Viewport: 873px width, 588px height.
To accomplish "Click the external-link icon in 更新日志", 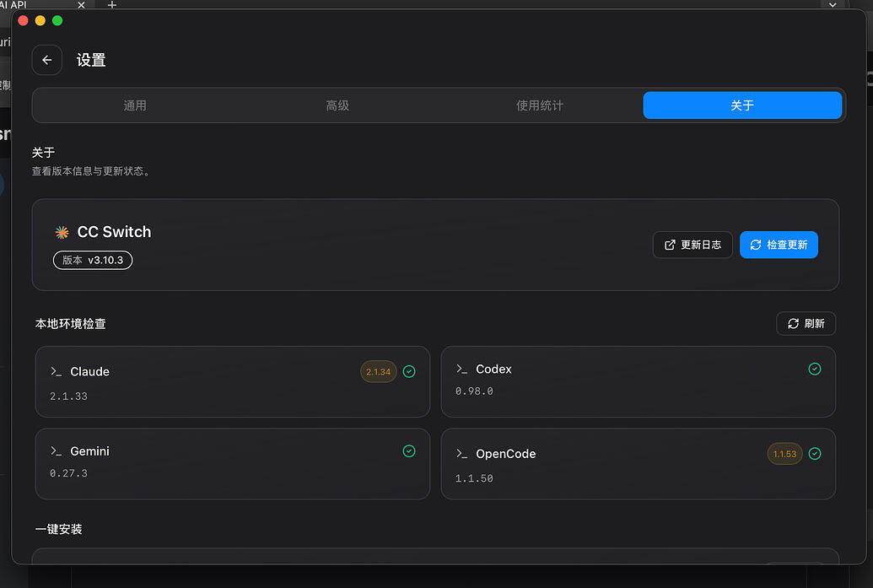I will [670, 245].
